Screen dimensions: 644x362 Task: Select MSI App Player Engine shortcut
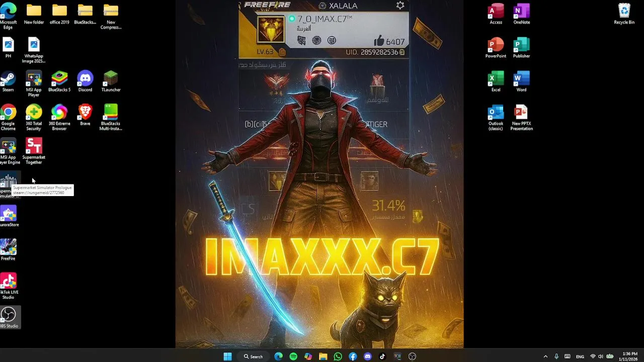pos(9,151)
